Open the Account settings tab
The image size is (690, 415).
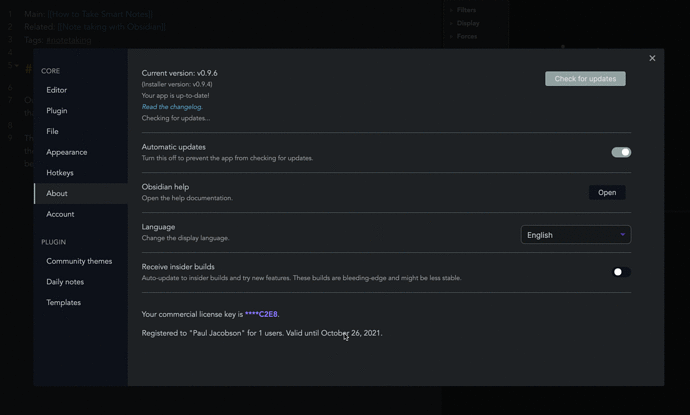(x=60, y=214)
